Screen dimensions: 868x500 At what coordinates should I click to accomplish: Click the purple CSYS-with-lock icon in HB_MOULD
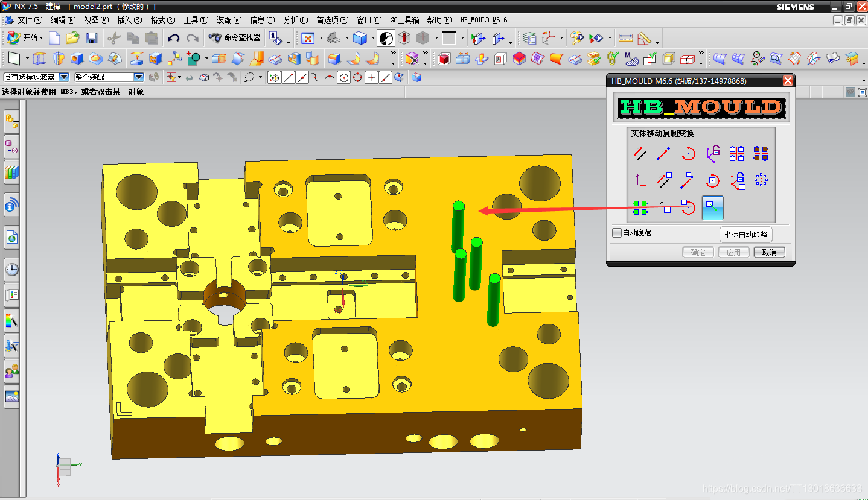coord(713,154)
